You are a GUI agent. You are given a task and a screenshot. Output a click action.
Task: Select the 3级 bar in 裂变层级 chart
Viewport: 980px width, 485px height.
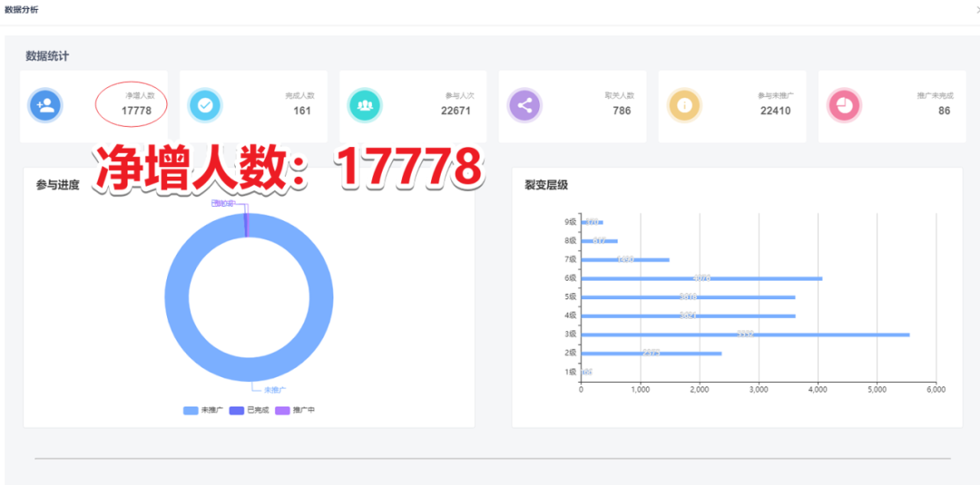point(746,335)
